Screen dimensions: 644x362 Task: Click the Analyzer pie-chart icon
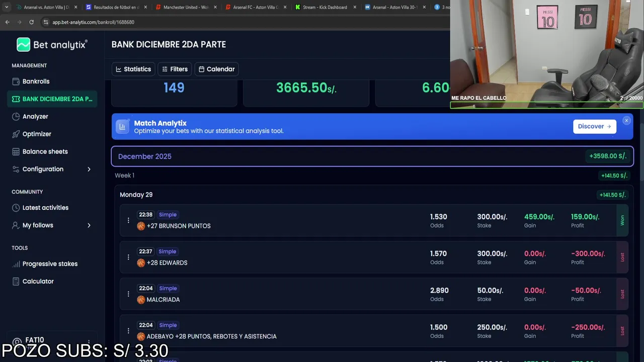(16, 117)
